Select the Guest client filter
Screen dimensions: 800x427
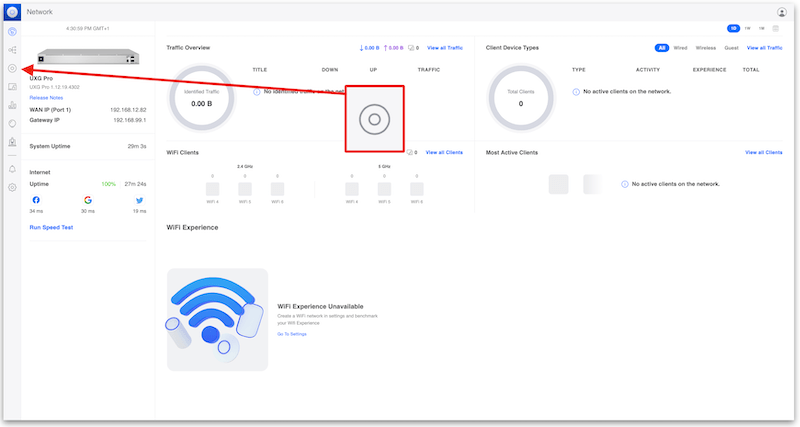731,48
